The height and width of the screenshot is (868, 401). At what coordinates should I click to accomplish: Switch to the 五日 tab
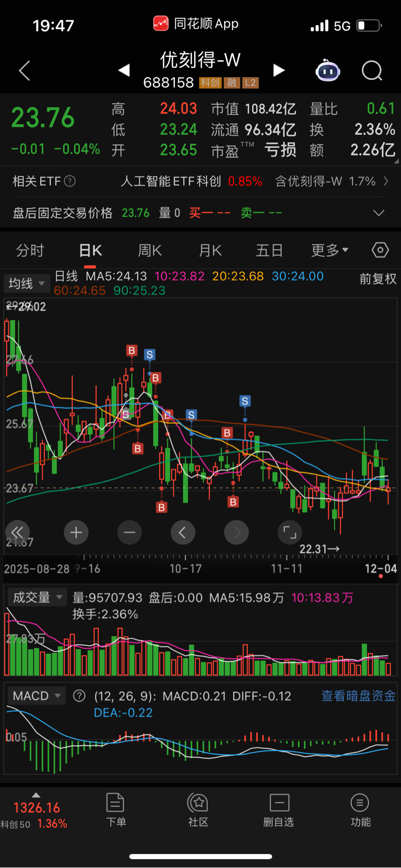pos(269,251)
